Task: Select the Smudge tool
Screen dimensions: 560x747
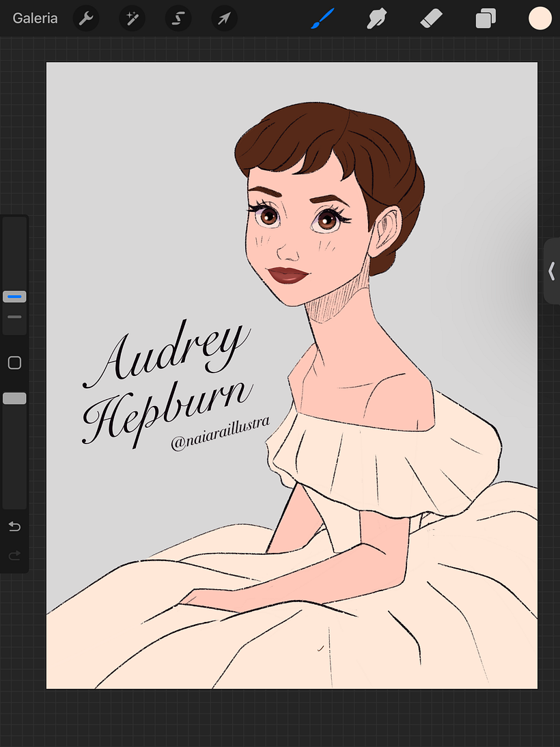Action: tap(377, 18)
